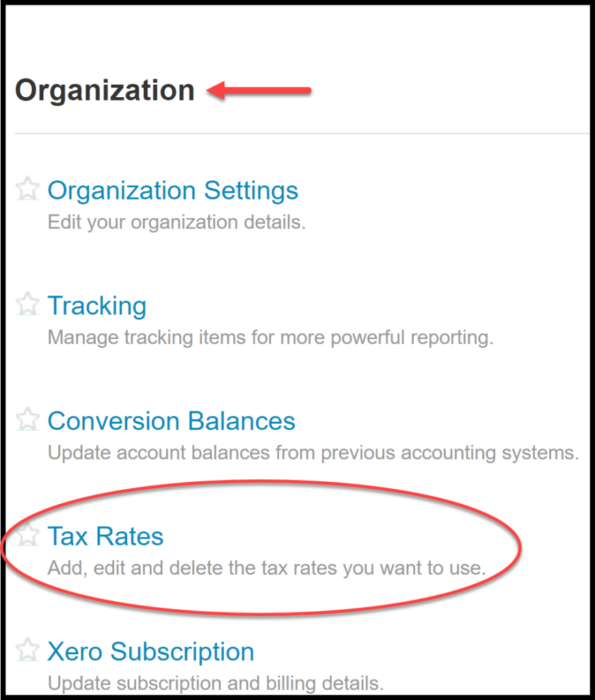The width and height of the screenshot is (595, 700).
Task: Star the Xero Subscription entry
Action: [x=27, y=650]
